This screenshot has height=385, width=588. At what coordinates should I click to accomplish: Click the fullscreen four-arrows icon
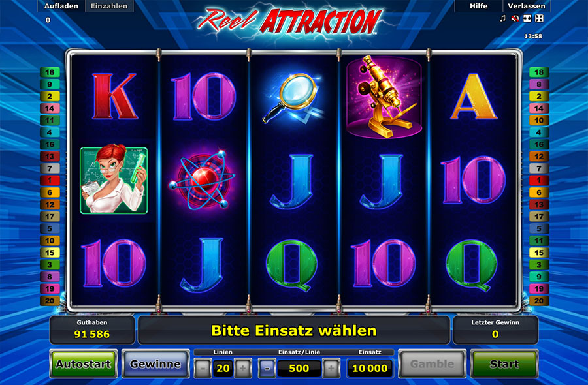(539, 18)
